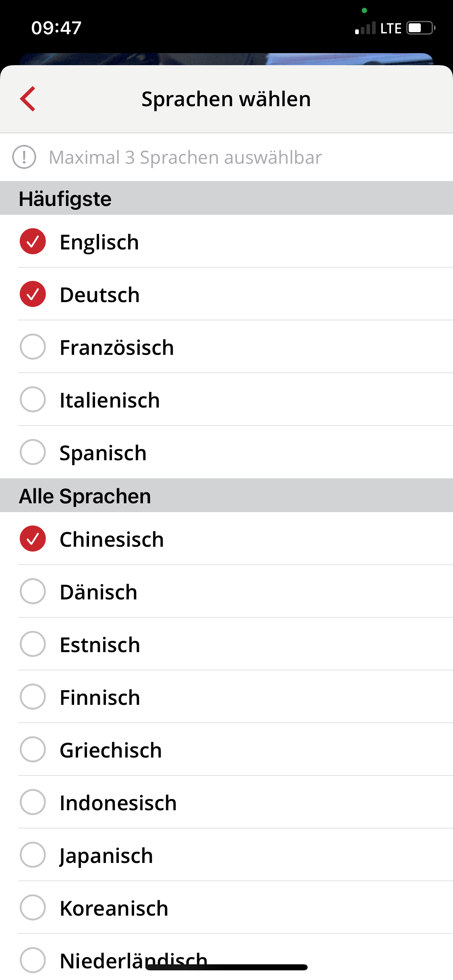Uncheck the Englisch language checkmark
The width and height of the screenshot is (453, 980).
pos(33,241)
